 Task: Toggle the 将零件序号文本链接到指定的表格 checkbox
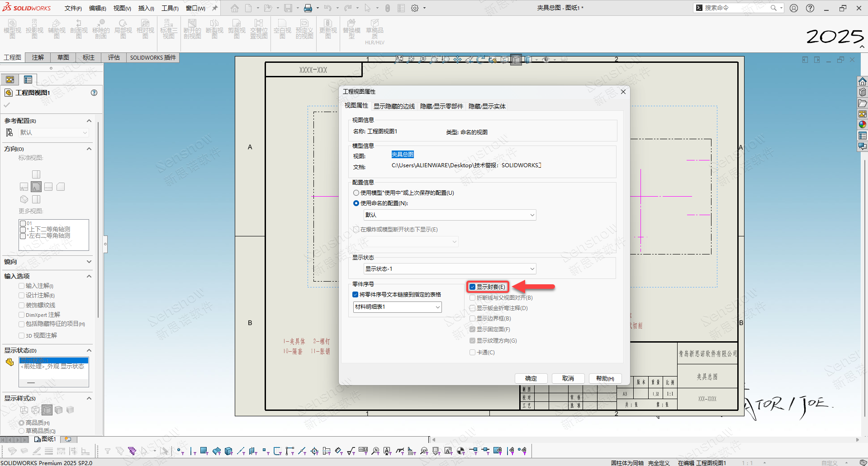click(356, 295)
